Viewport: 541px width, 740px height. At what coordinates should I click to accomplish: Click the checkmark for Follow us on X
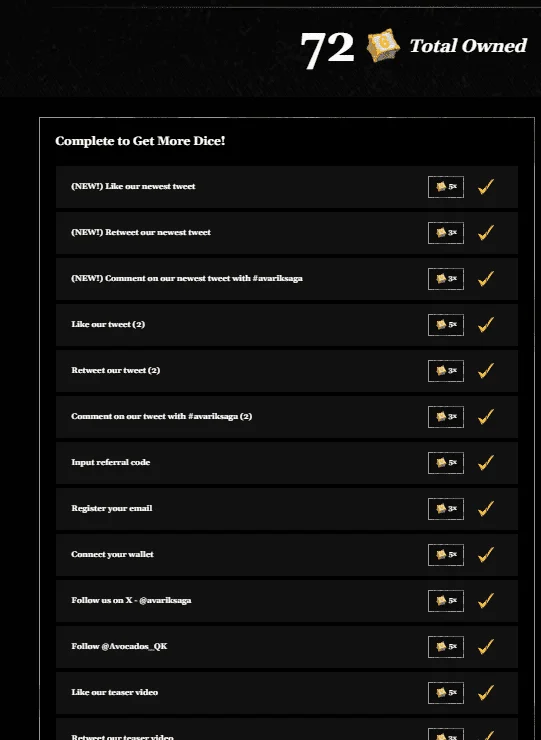click(x=486, y=601)
